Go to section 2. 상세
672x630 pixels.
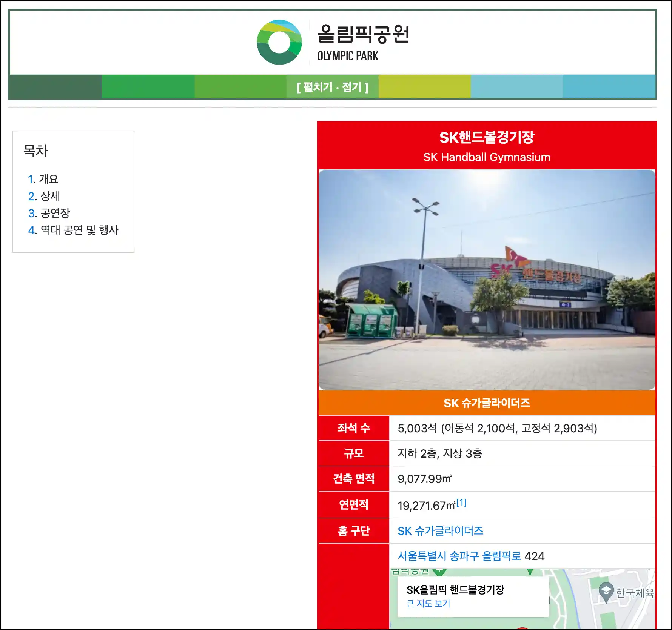44,196
